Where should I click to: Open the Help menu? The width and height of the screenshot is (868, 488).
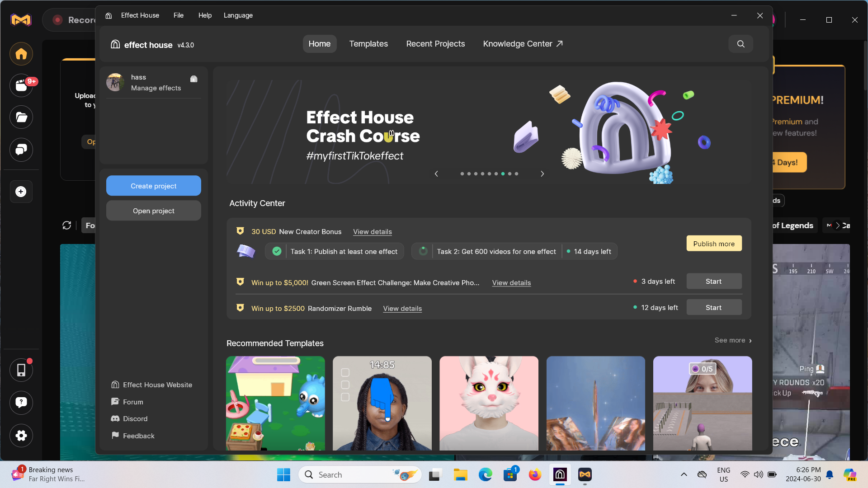tap(205, 15)
